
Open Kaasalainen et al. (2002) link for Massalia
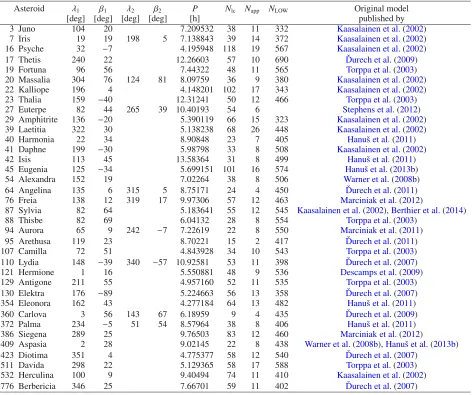coord(381,80)
